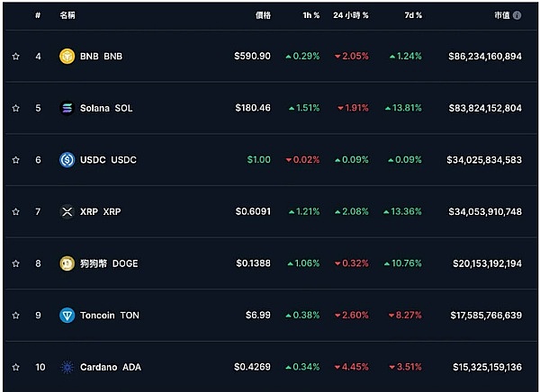Click the Solana coin logo icon
Viewport: 540px width, 392px height.
(x=67, y=108)
